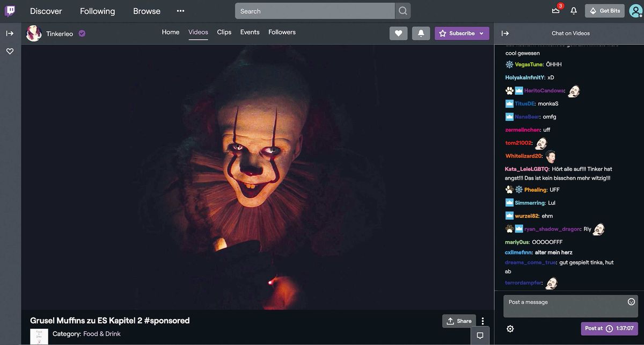This screenshot has width=644, height=345.
Task: Open the notifications bell in top bar
Action: click(574, 11)
